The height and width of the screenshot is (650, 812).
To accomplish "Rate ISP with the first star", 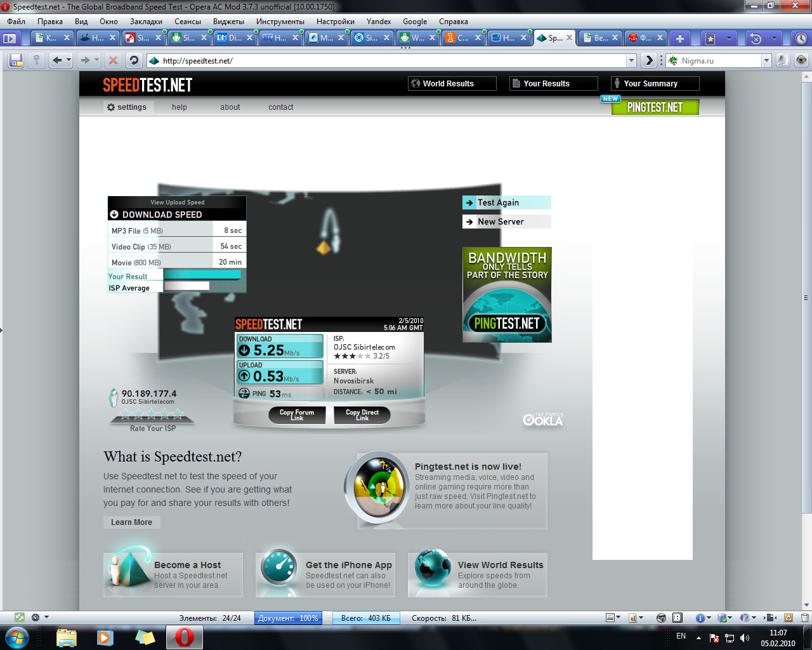I will (126, 415).
